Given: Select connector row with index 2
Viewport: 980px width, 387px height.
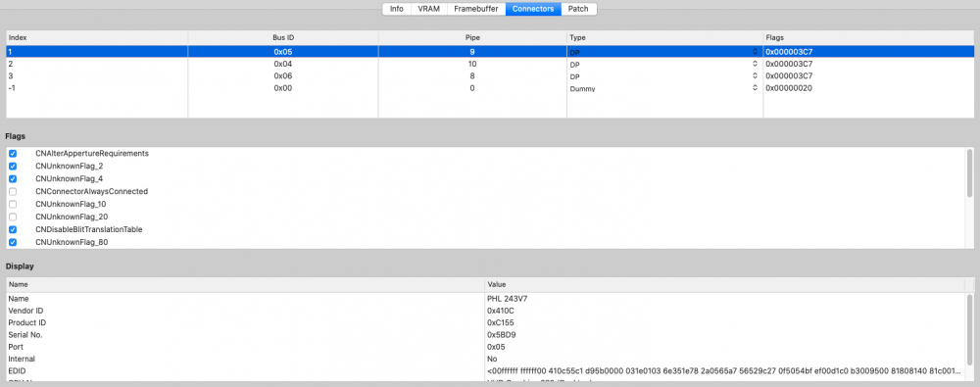Looking at the screenshot, I should point(490,64).
